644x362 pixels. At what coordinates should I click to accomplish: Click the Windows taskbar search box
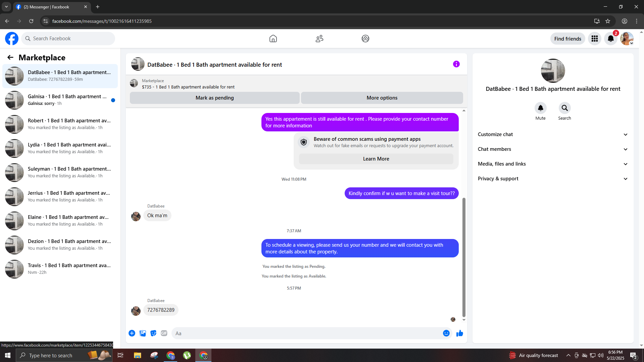click(63, 355)
